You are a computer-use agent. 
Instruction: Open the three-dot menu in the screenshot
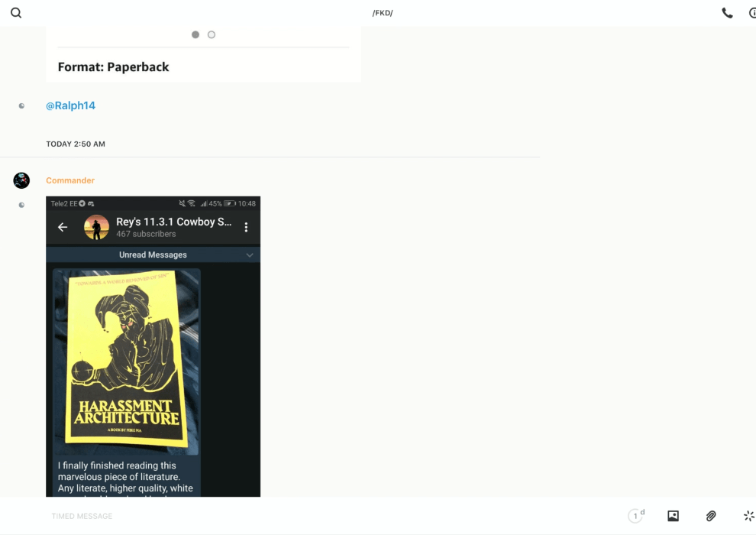pos(246,227)
